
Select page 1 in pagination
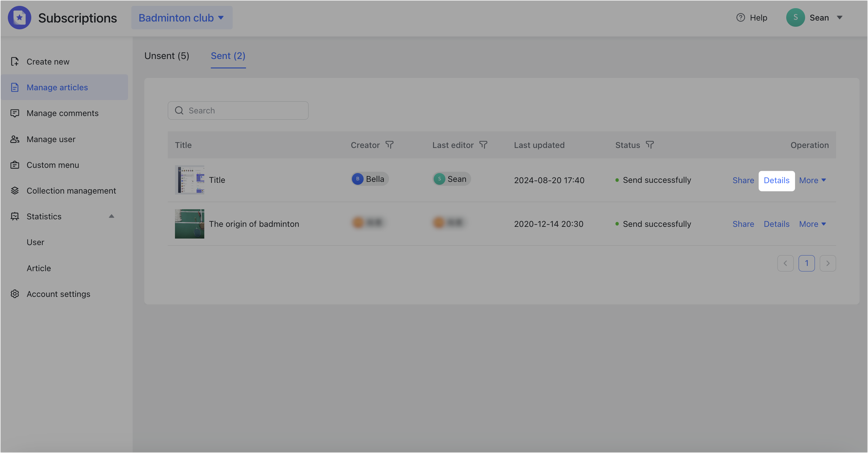click(x=806, y=264)
